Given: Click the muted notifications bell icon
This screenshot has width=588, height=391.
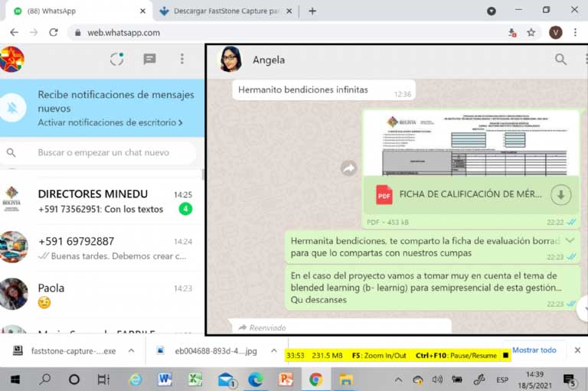Looking at the screenshot, I should (x=13, y=109).
